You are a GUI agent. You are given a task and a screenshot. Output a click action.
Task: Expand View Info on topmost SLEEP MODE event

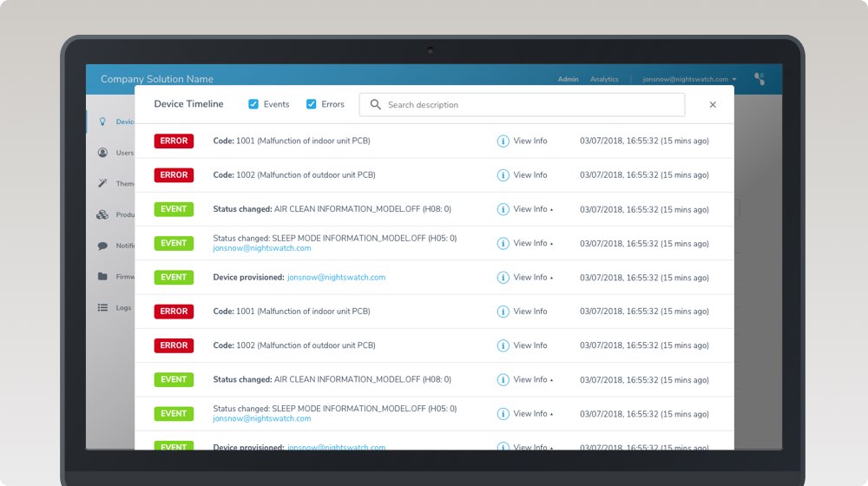point(531,243)
